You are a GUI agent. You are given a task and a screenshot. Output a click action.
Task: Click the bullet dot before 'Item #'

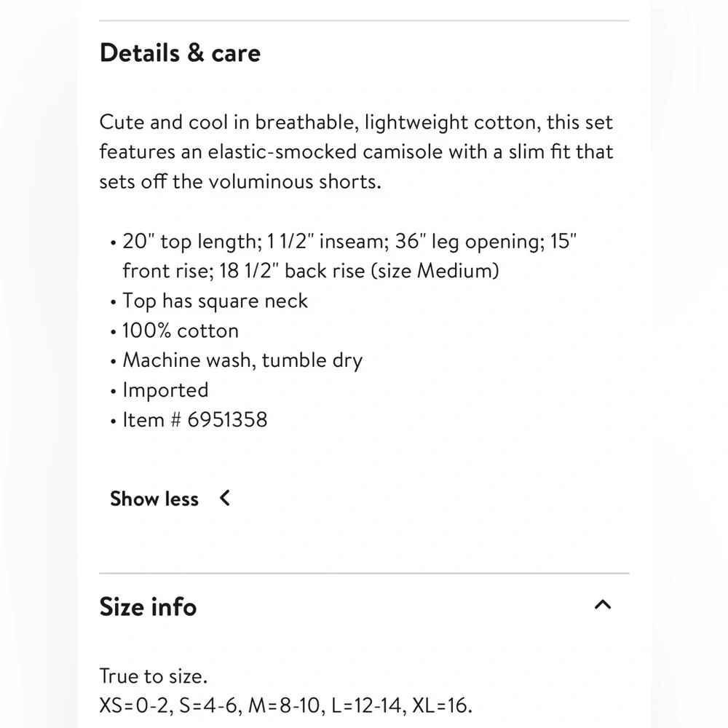[114, 422]
